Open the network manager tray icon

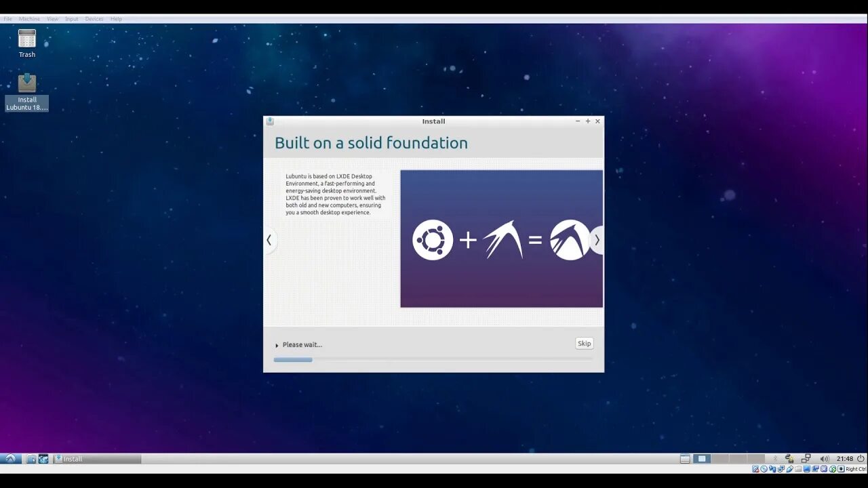point(789,459)
